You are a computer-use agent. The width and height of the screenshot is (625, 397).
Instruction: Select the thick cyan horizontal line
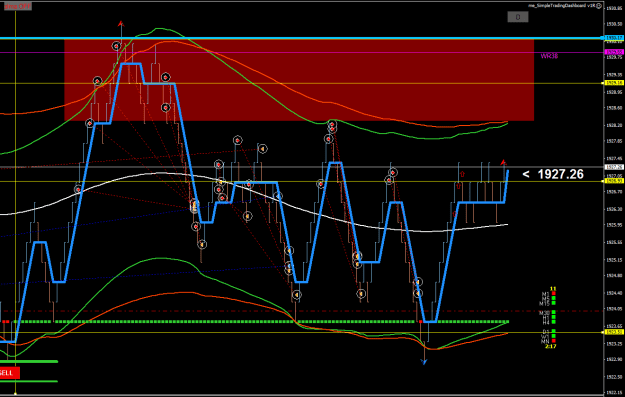coord(302,38)
